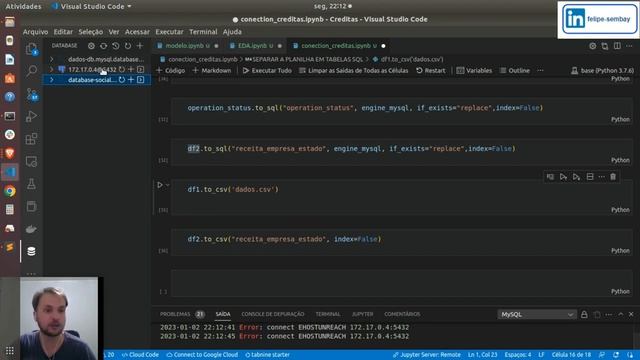Maximize the bottom panel size
Image resolution: width=640 pixels, height=360 pixels.
(620, 314)
